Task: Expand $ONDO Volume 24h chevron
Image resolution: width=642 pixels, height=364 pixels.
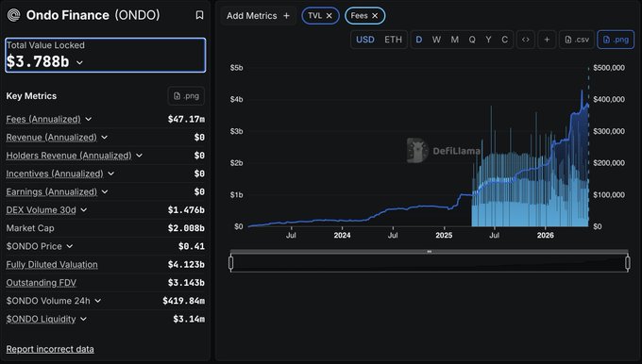Action: (98, 301)
